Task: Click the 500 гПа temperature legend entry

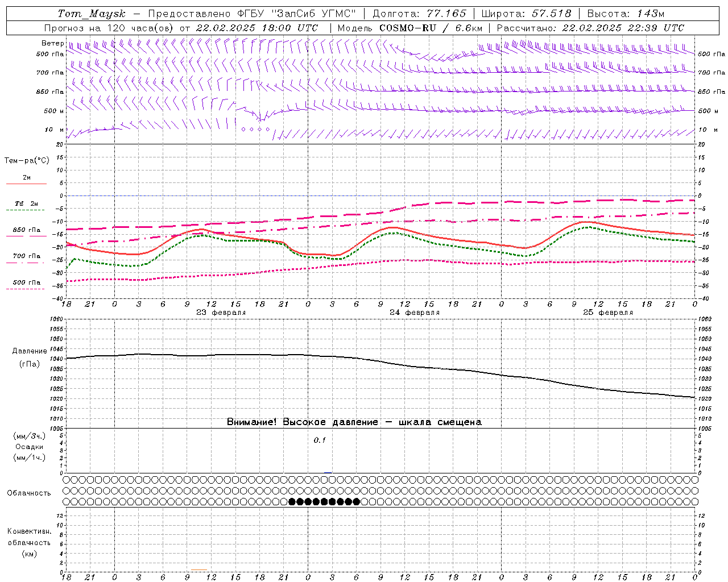Action: coord(26,285)
